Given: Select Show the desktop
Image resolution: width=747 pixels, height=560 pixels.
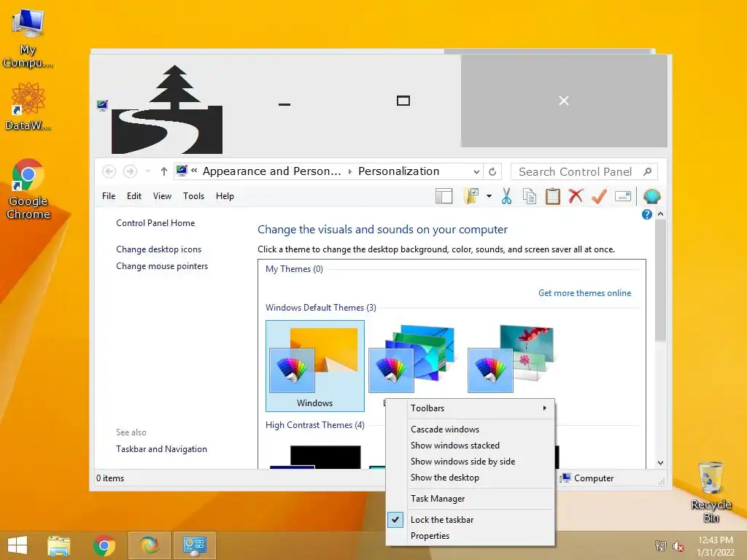Looking at the screenshot, I should [471, 478].
